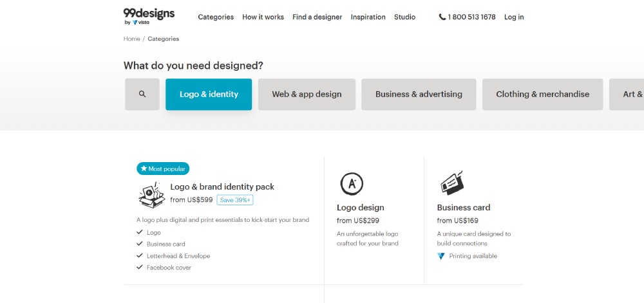Go to Find a designer
This screenshot has width=644, height=303.
(x=317, y=17)
